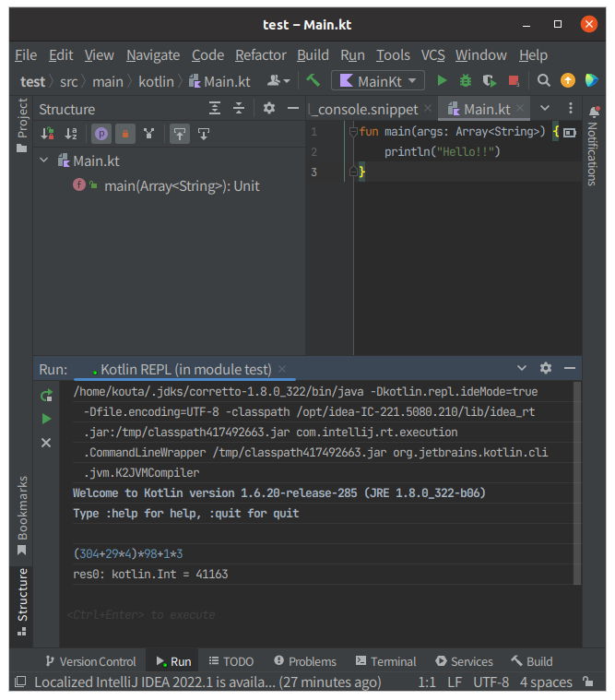Hide the Structure tool window
This screenshot has width=615, height=700.
pos(293,108)
